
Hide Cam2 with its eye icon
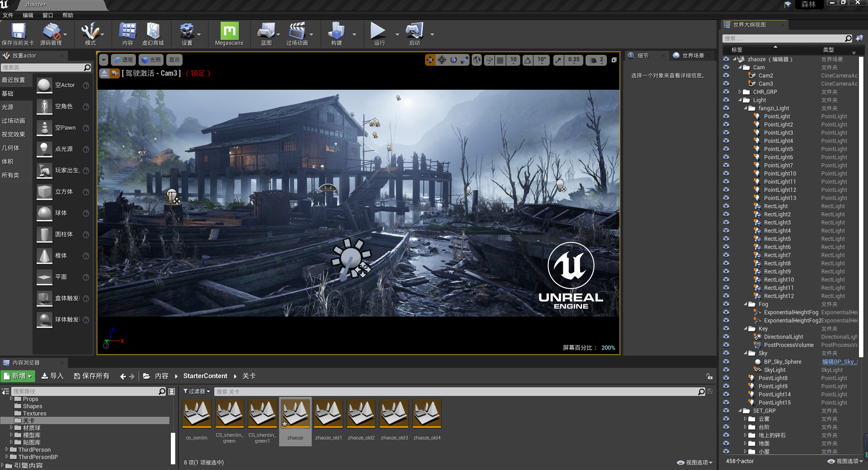point(726,76)
